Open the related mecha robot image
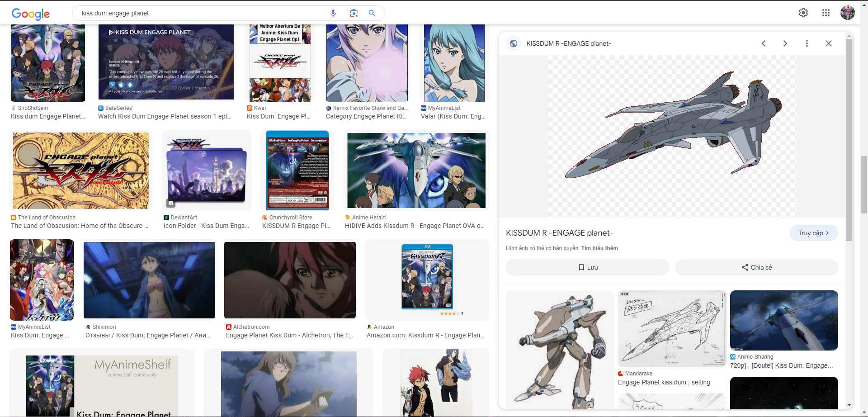The image size is (868, 417). (560, 350)
